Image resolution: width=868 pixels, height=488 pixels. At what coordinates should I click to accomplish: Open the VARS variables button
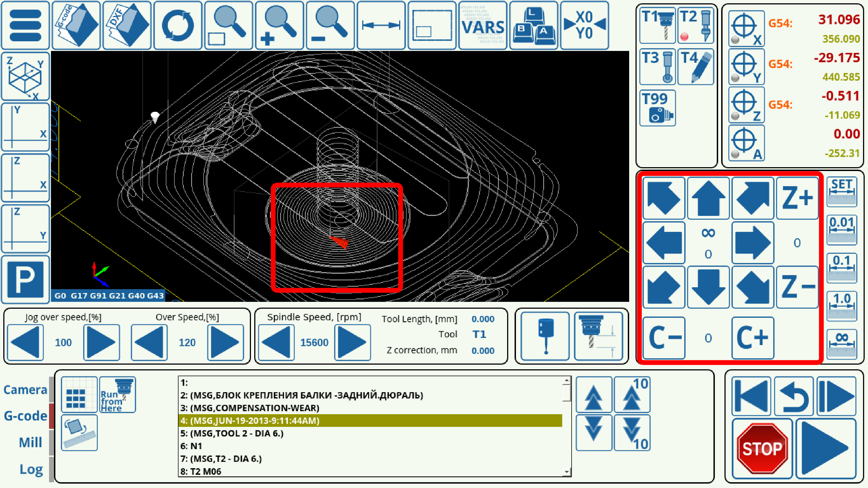tap(483, 26)
